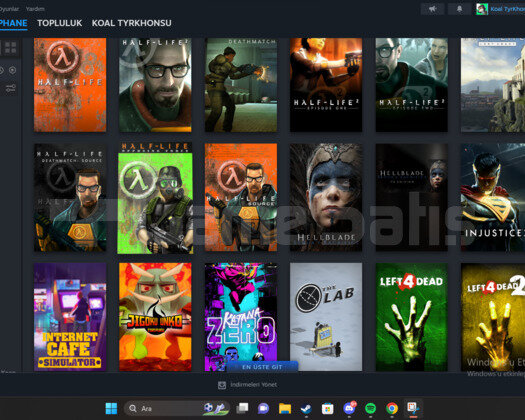Select the yellow Left 4 Dead 2 cover

tap(493, 317)
